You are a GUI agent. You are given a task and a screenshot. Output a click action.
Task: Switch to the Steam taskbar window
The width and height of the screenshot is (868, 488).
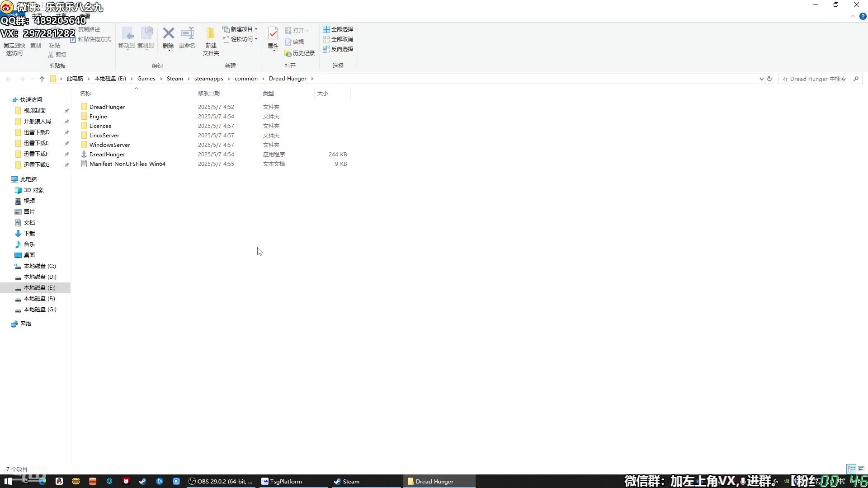tap(366, 481)
